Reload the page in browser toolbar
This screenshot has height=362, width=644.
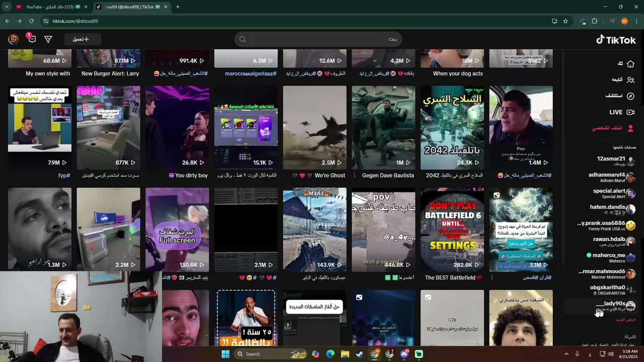click(31, 21)
